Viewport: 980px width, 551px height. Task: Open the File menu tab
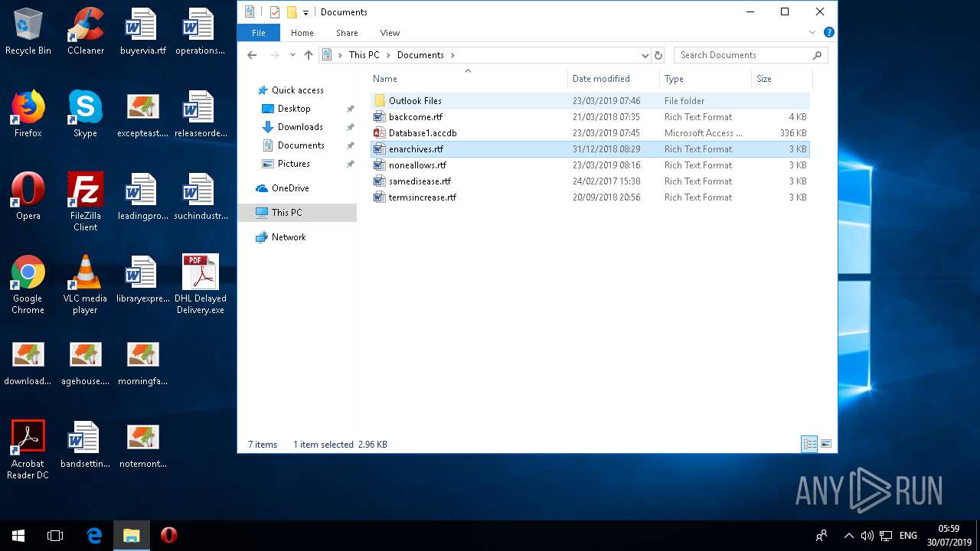click(259, 33)
